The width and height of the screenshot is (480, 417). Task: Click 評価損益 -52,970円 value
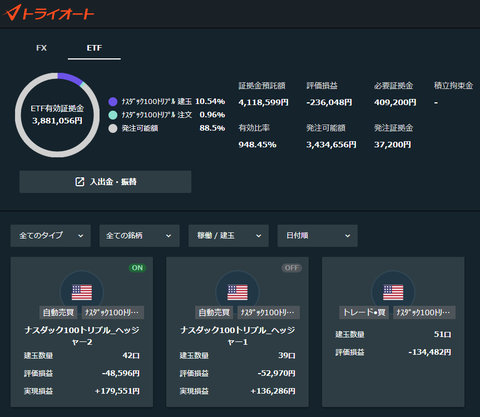276,373
